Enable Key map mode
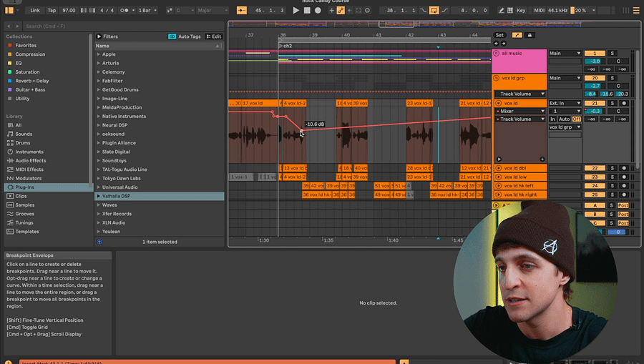This screenshot has height=364, width=644. [521, 10]
